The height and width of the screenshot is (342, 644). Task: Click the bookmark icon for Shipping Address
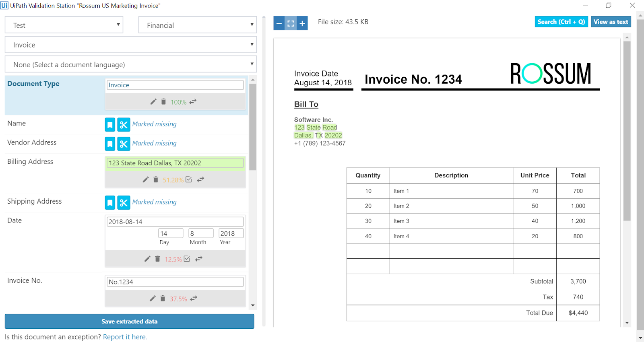coord(110,202)
